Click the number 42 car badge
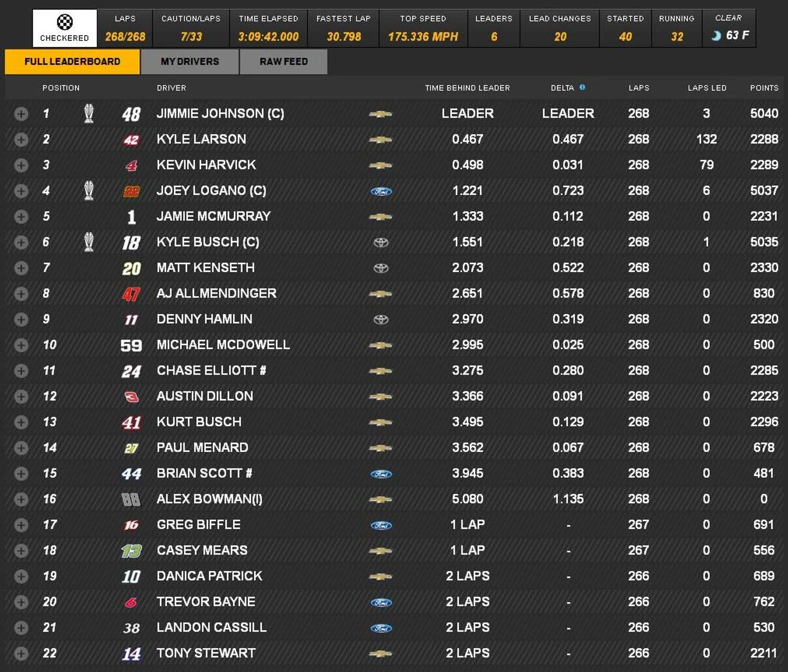 point(131,140)
